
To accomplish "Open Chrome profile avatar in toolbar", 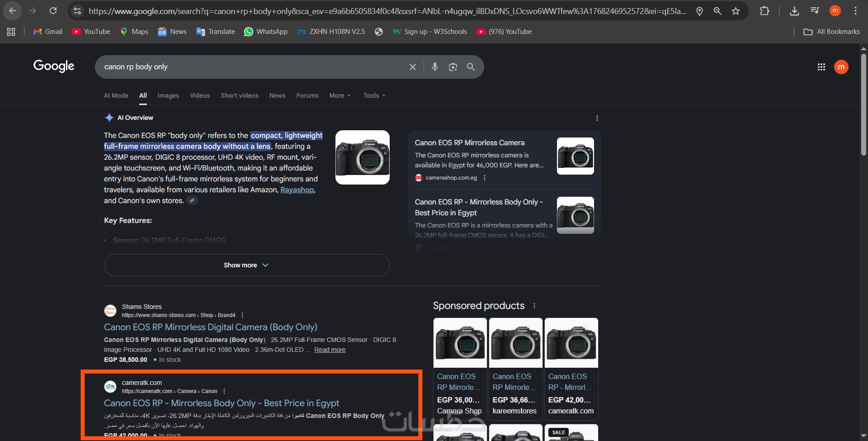I will coord(835,11).
